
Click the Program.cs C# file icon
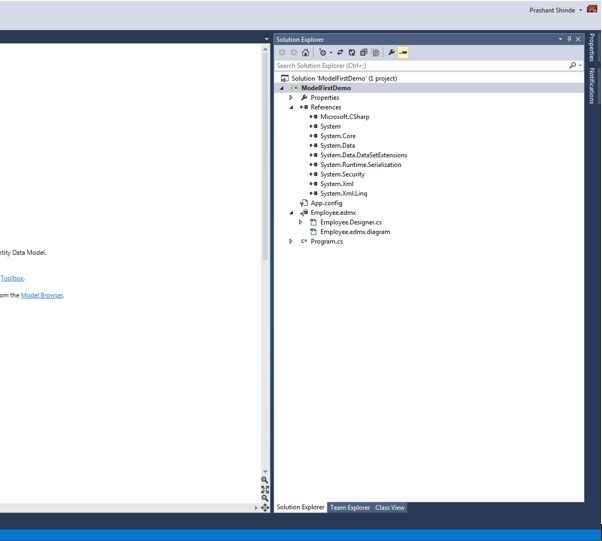304,241
